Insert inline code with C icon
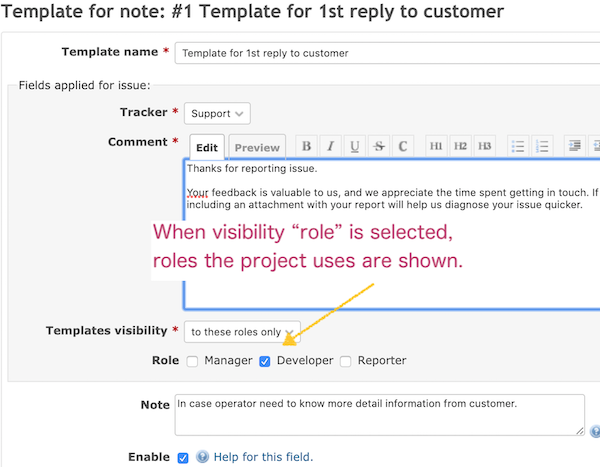600x467 pixels. tap(403, 146)
